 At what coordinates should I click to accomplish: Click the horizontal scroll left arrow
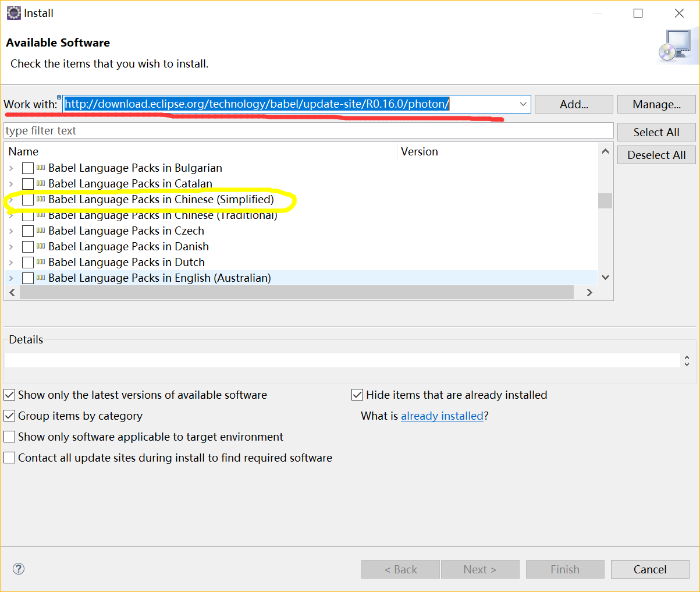[x=12, y=292]
